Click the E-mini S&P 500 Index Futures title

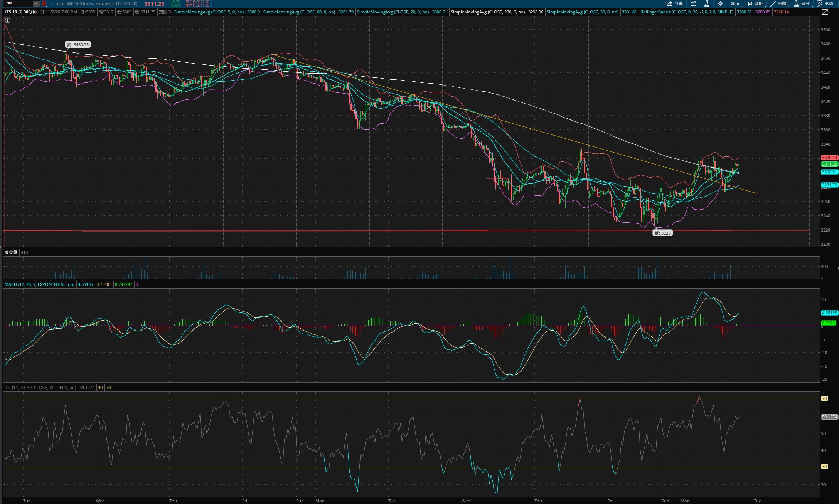(94, 3)
